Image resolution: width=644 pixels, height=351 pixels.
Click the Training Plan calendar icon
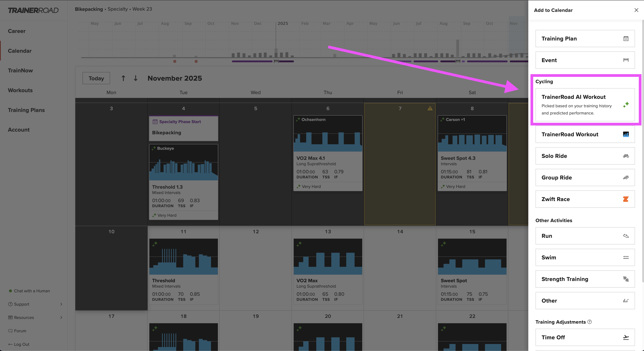click(x=626, y=39)
